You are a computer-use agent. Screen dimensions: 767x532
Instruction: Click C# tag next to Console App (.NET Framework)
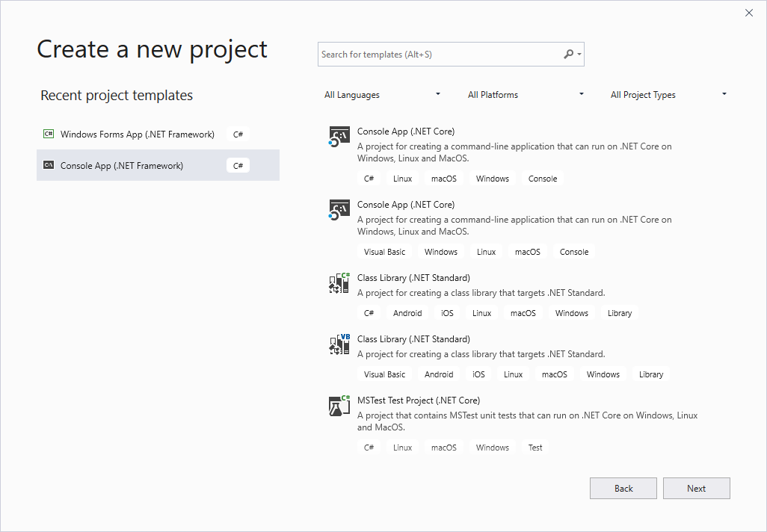pos(238,166)
